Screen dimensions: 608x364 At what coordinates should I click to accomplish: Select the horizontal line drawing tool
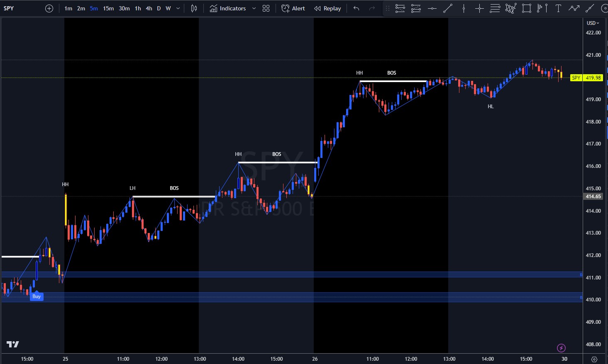point(432,8)
